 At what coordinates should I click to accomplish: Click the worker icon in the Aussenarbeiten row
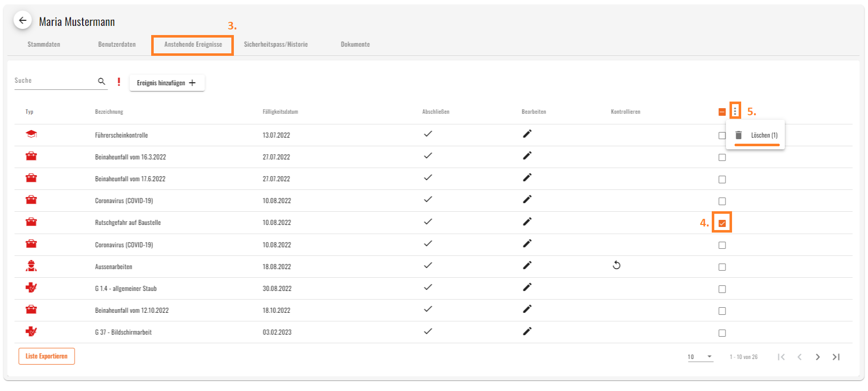(x=31, y=266)
